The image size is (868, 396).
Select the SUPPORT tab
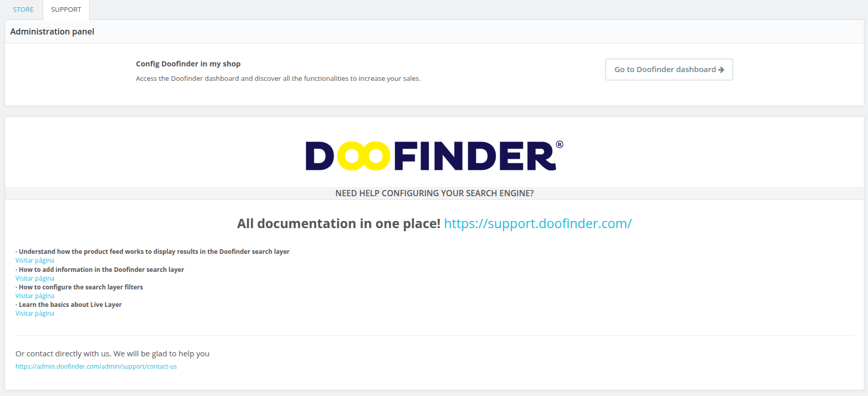[x=66, y=10]
